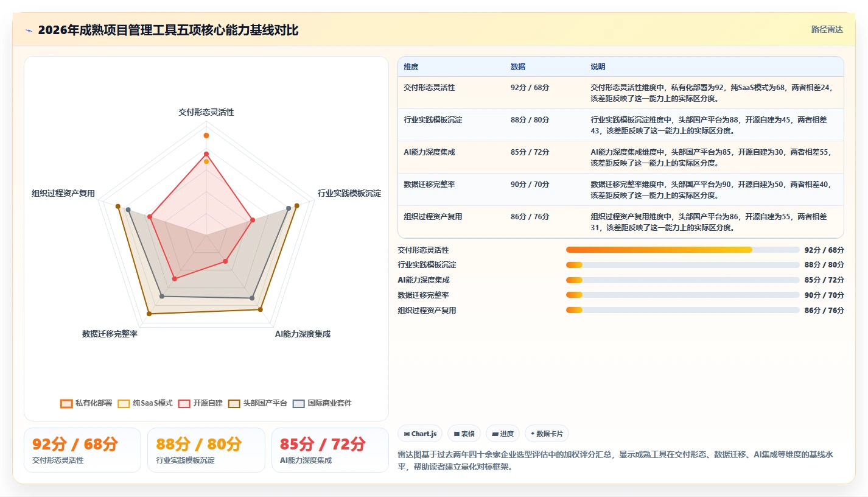This screenshot has height=497, width=868.
Task: Open the 92分 / 68分 data card
Action: (82, 450)
